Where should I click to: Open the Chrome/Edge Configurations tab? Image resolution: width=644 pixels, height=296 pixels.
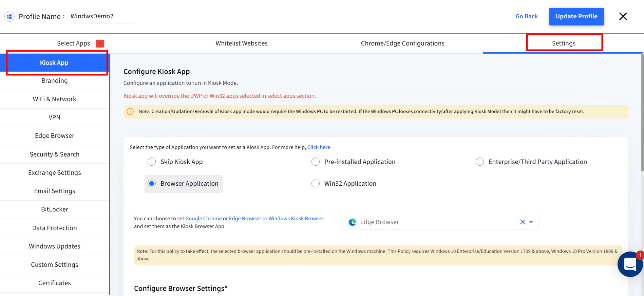pos(402,43)
